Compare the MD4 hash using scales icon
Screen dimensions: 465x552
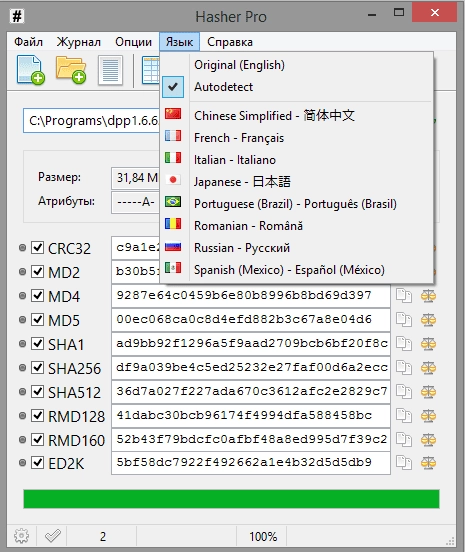428,296
